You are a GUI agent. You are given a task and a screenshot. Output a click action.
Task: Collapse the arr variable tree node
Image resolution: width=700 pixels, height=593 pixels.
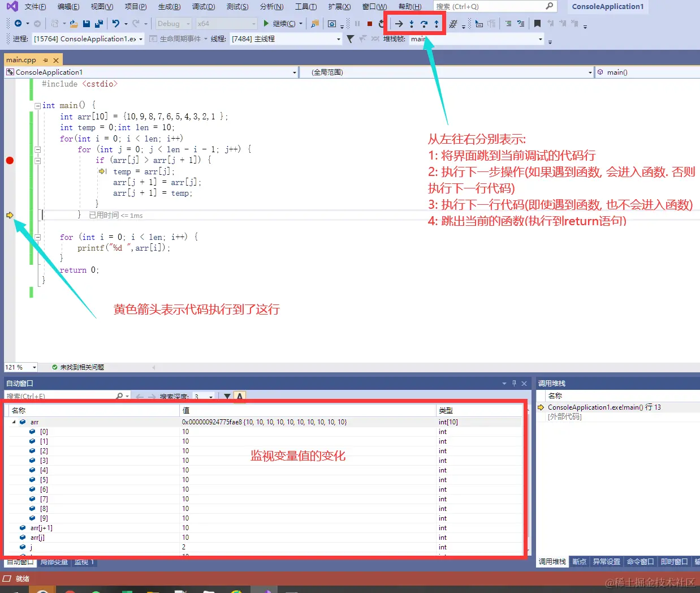(14, 422)
